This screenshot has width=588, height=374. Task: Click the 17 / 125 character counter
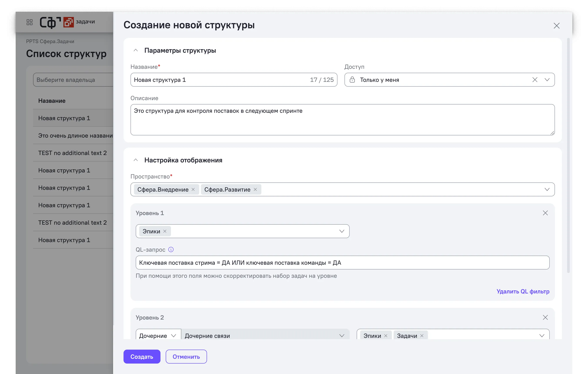pos(322,80)
